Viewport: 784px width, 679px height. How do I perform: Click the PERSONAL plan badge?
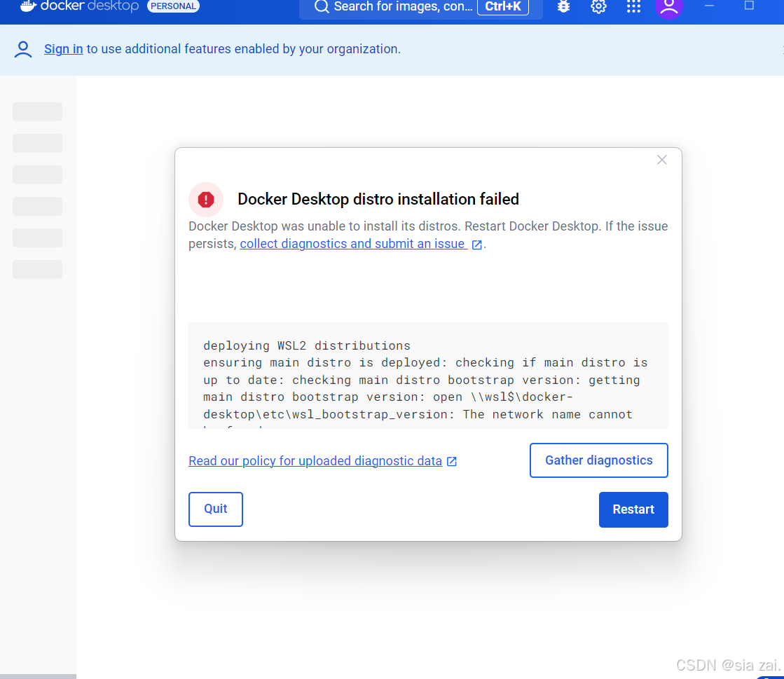[x=174, y=6]
